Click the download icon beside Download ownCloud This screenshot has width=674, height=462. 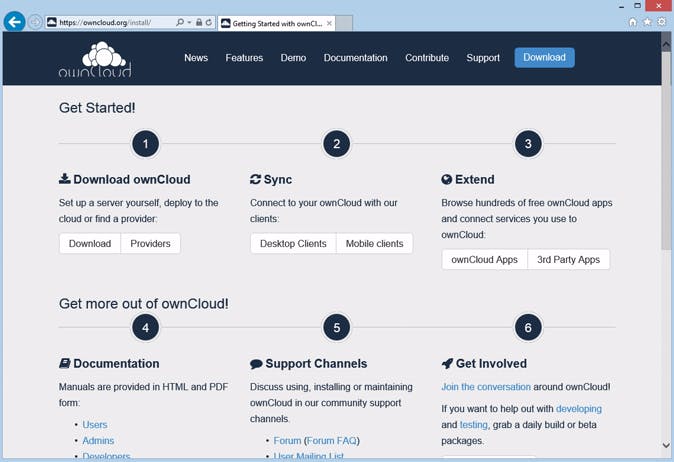point(64,179)
